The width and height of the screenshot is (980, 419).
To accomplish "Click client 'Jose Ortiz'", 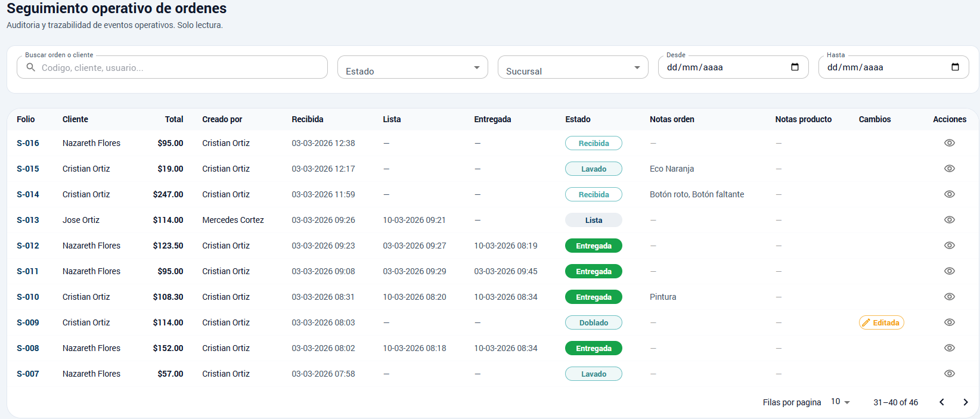I will (81, 220).
